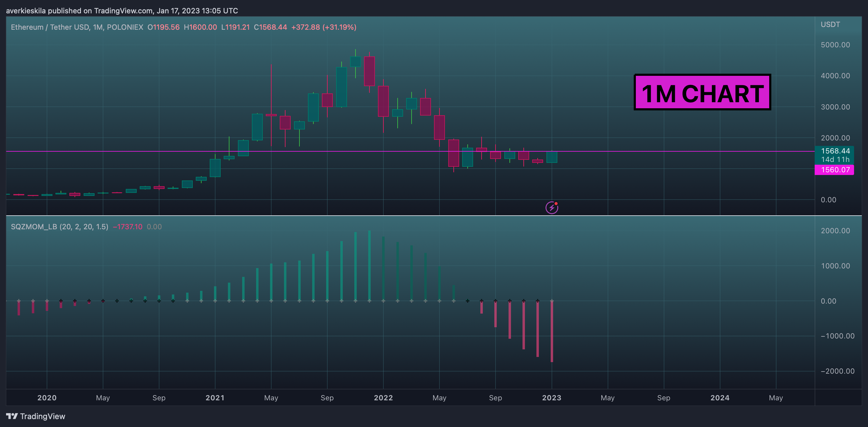This screenshot has height=427, width=868.
Task: Click the horizontal magenta price line
Action: pos(410,151)
